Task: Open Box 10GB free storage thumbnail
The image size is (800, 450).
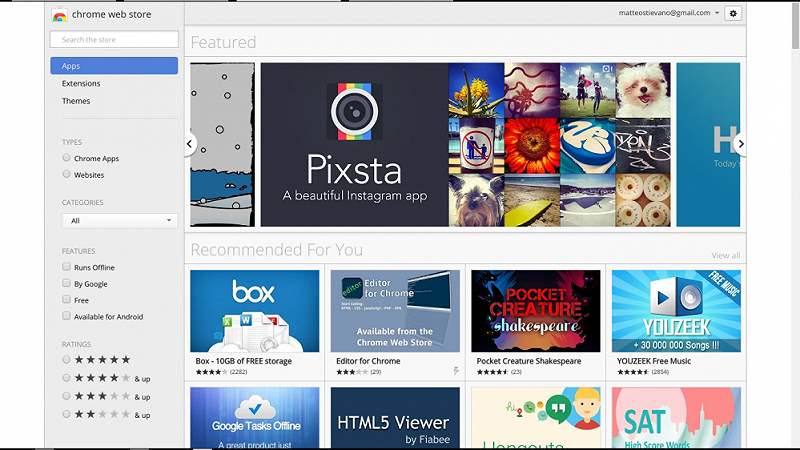Action: pyautogui.click(x=255, y=311)
